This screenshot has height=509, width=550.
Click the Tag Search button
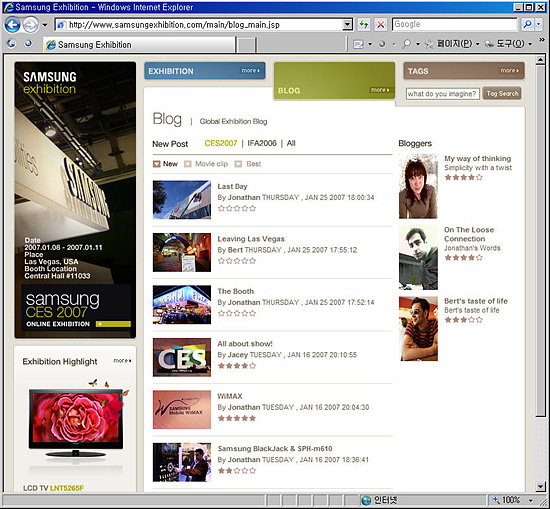502,94
